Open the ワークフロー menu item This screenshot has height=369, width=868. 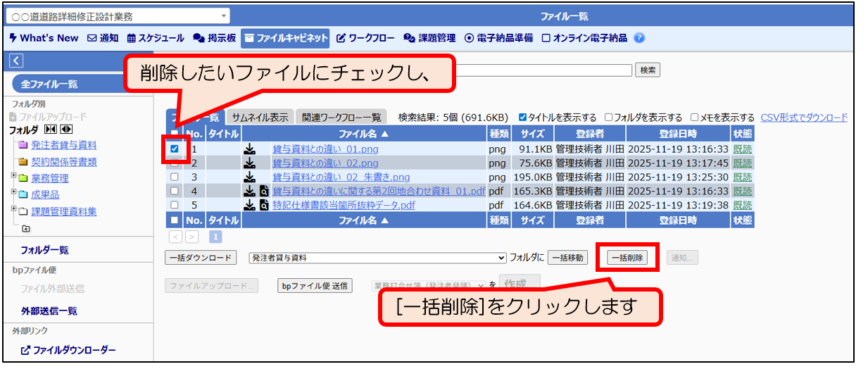click(x=365, y=38)
